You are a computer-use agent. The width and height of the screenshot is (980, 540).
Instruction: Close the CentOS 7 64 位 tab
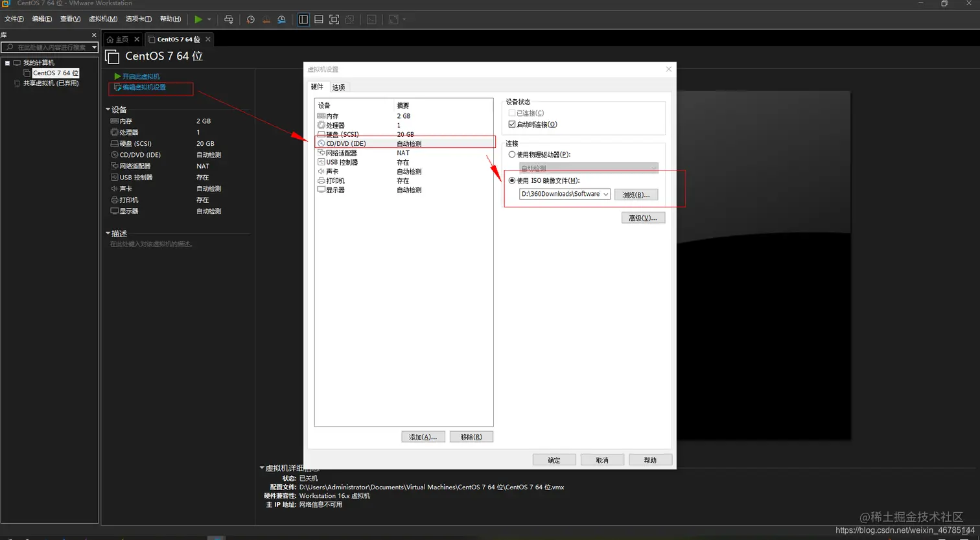click(x=207, y=40)
